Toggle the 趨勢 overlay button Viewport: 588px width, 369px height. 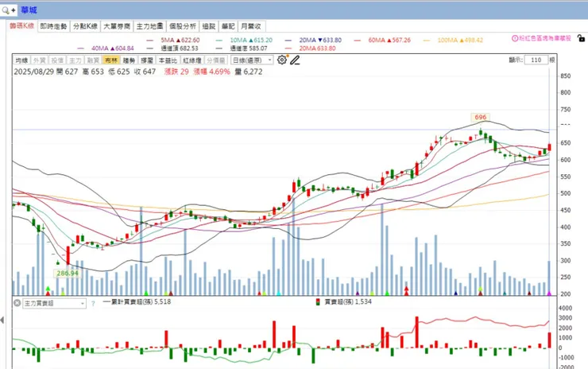tap(129, 60)
